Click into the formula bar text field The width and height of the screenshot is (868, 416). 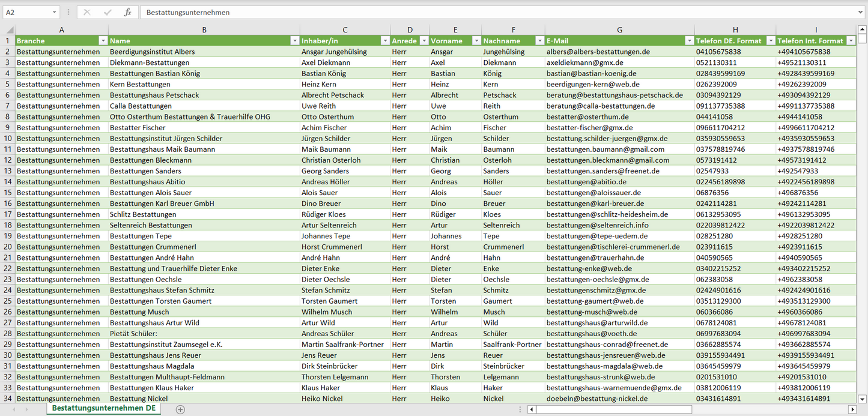481,12
